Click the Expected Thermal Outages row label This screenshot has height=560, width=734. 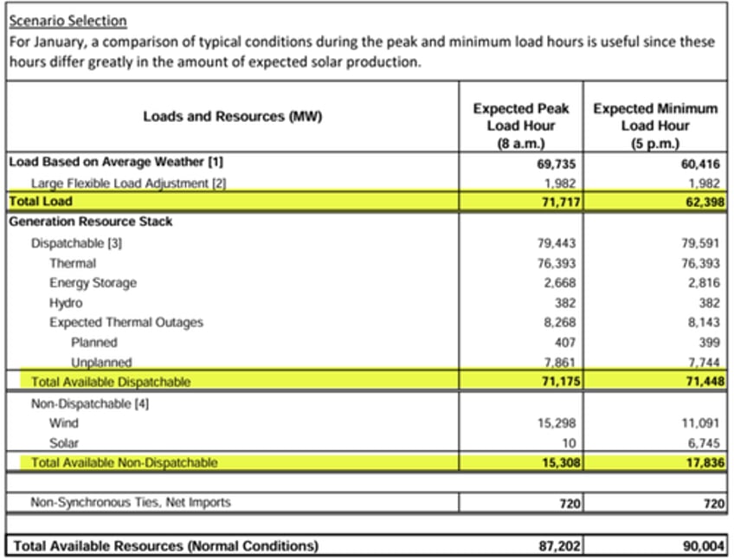(126, 323)
